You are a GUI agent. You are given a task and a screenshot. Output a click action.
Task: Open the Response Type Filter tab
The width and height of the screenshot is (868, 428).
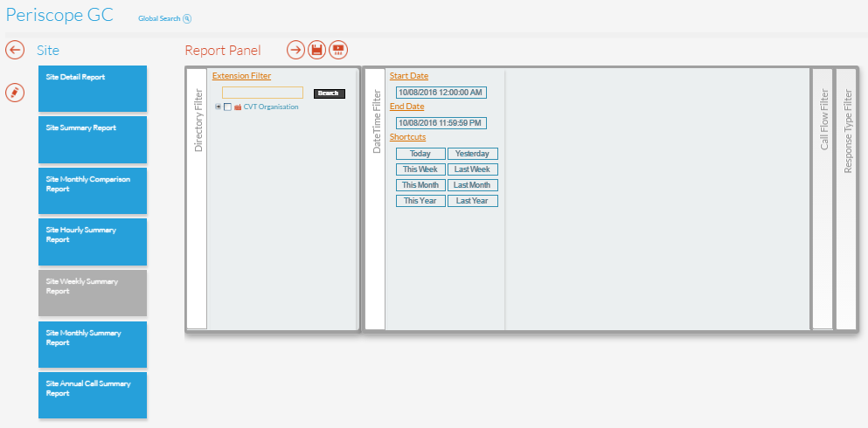pos(847,199)
